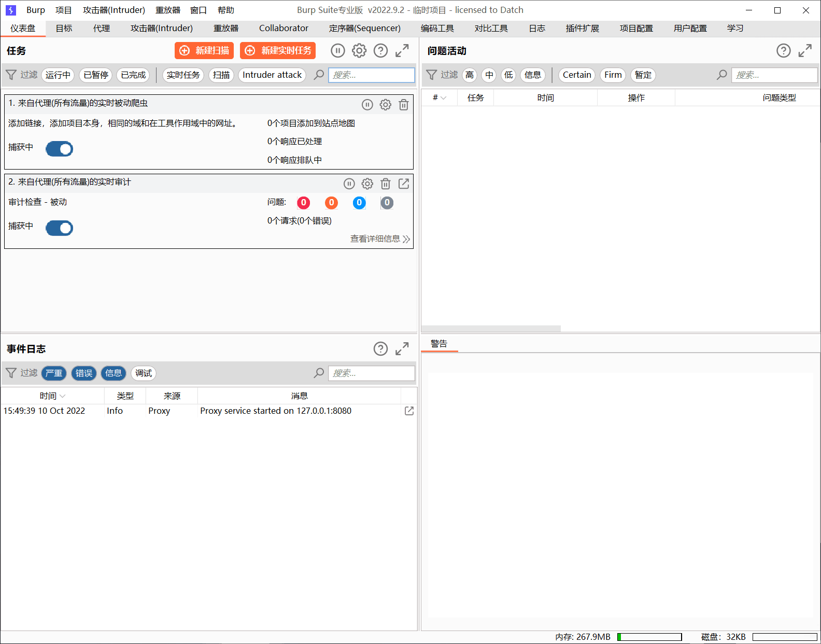Switch to the 定序器(Sequencer) tab
Viewport: 821px width, 644px height.
click(x=365, y=29)
